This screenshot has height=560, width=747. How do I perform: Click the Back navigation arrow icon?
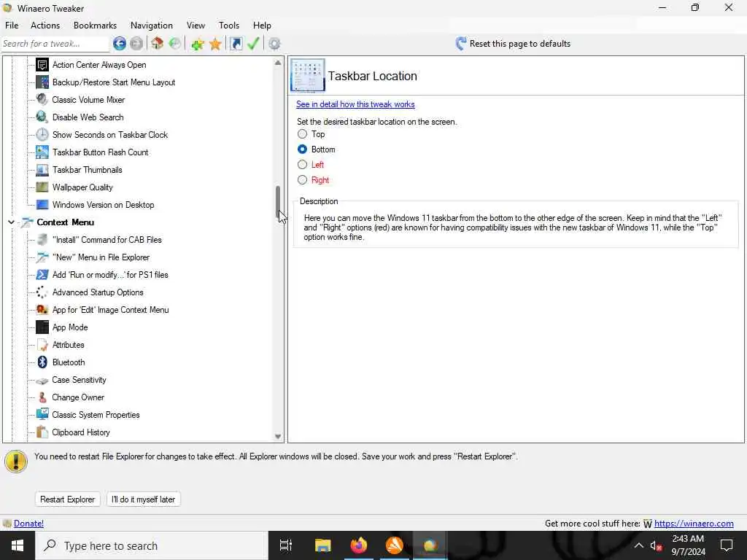(x=120, y=44)
